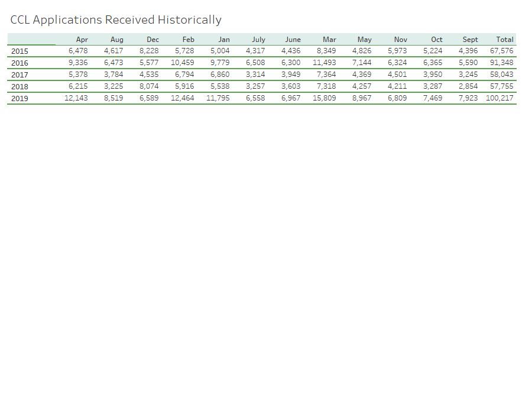The image size is (532, 414).
Task: Sort by the Total column header
Action: click(x=505, y=40)
